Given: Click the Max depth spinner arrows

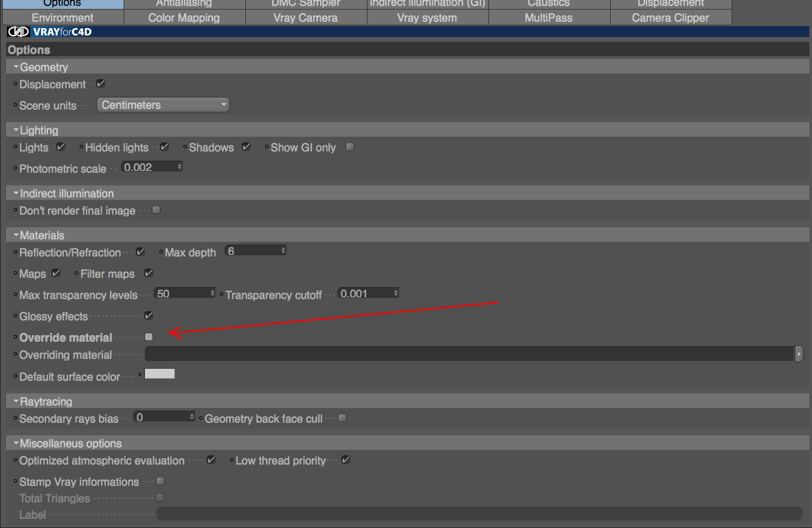Looking at the screenshot, I should click(x=283, y=251).
